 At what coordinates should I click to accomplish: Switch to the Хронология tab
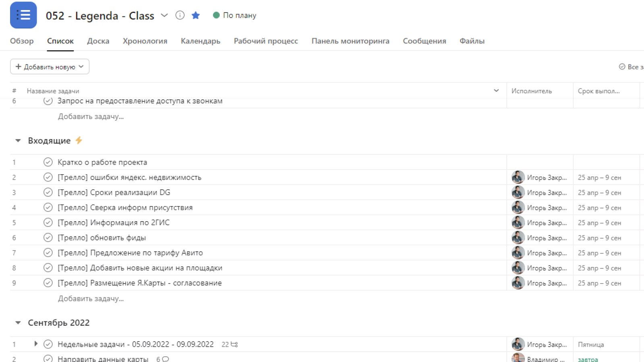pyautogui.click(x=145, y=41)
